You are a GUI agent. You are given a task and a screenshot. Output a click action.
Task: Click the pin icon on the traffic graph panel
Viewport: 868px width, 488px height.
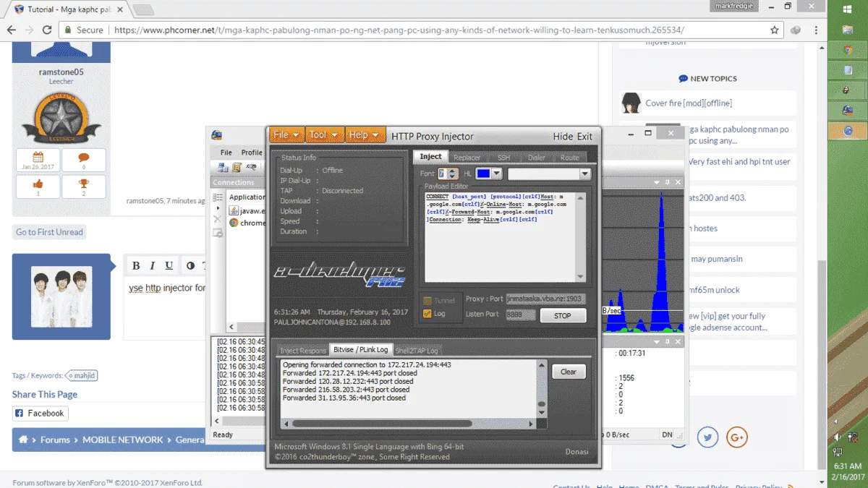[667, 183]
